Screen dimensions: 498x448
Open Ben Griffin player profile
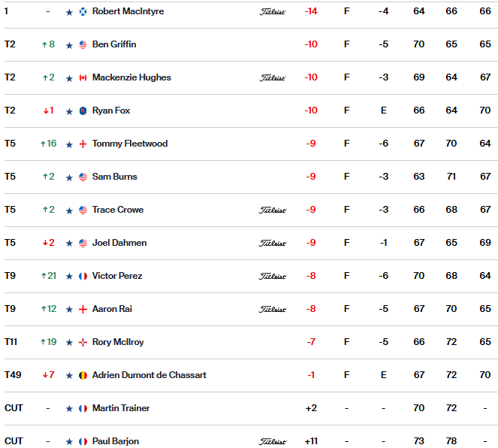(114, 44)
